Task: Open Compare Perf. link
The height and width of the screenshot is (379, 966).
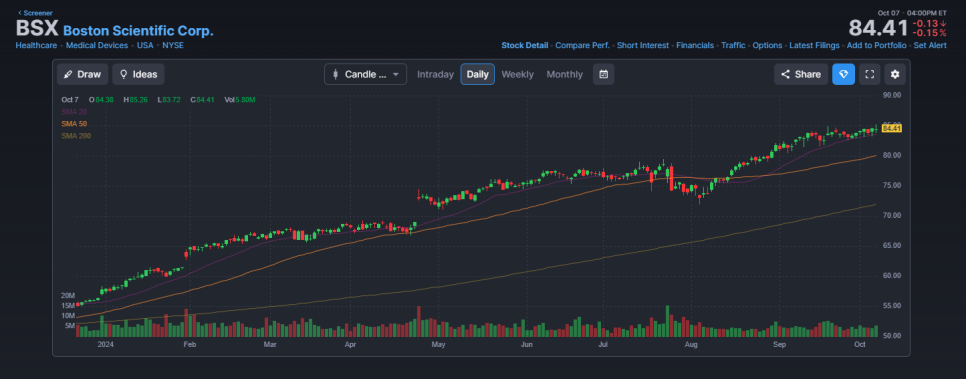Action: tap(582, 46)
